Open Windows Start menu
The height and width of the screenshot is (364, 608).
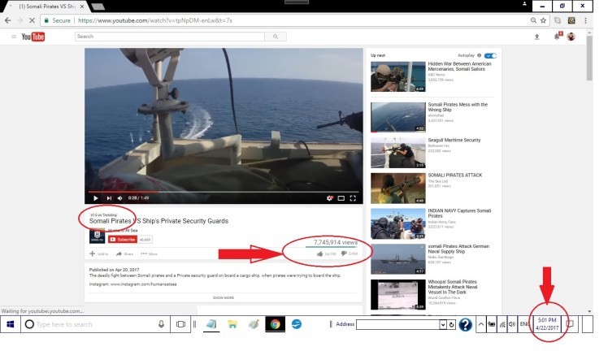click(x=10, y=324)
